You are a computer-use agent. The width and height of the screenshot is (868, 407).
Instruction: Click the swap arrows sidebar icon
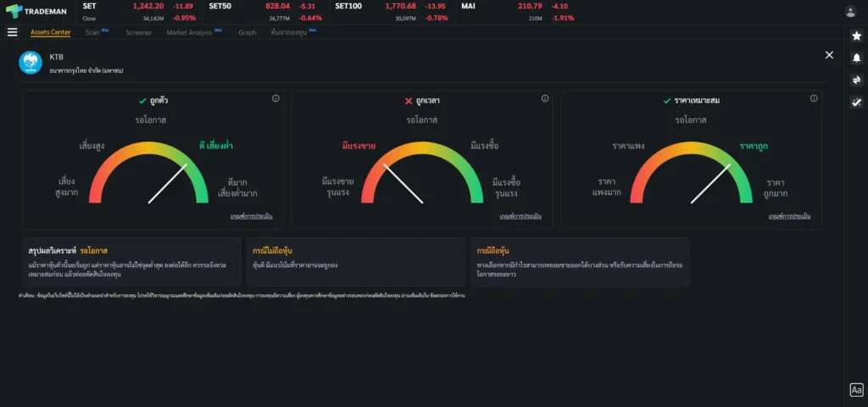point(856,81)
